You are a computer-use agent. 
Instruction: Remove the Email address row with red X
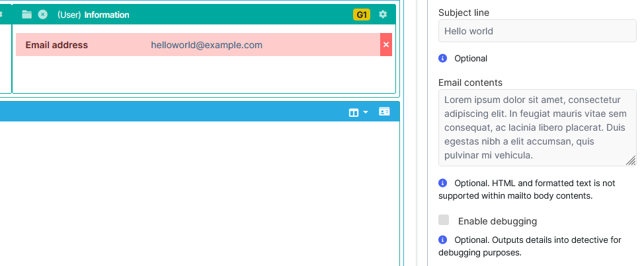tap(386, 45)
